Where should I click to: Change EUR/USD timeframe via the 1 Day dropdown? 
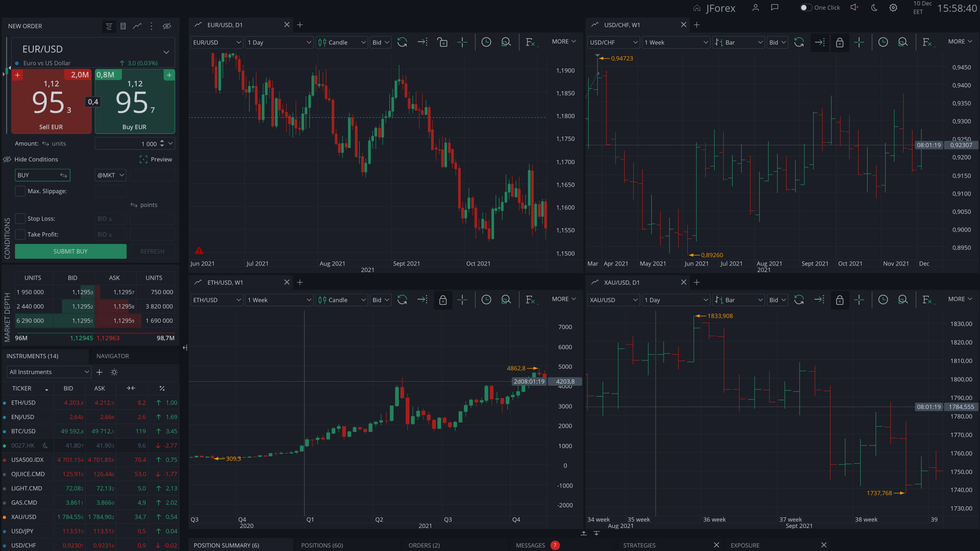point(279,42)
